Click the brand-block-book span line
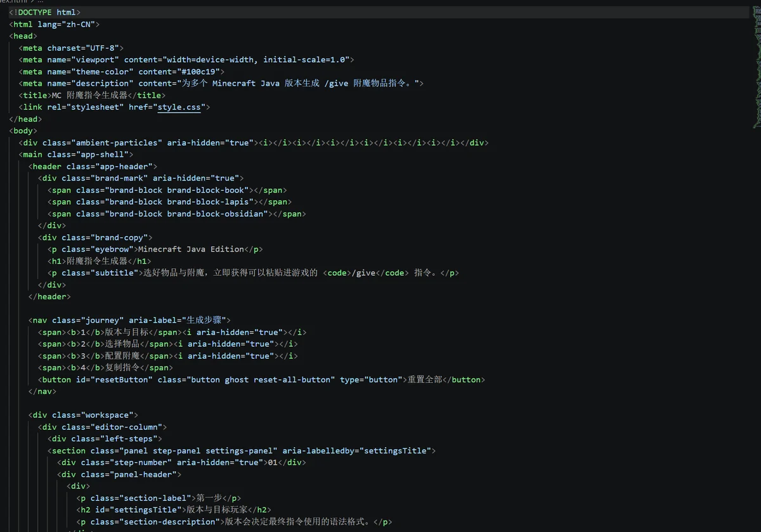761x532 pixels. (x=167, y=190)
